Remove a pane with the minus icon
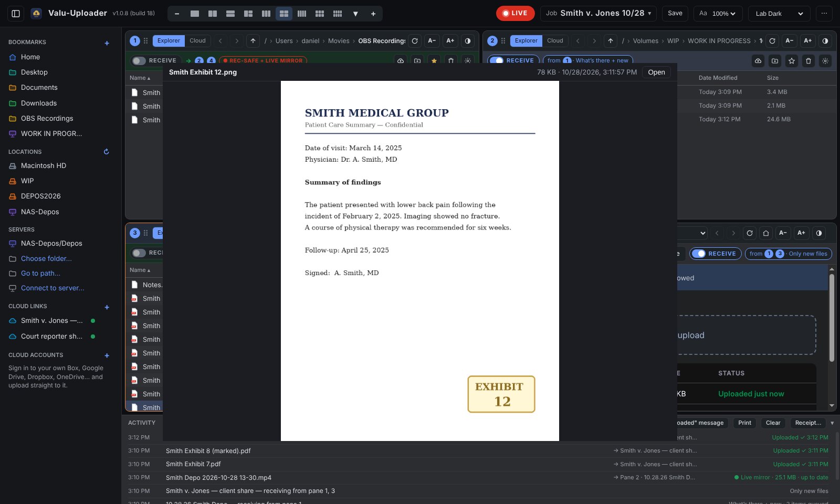The image size is (840, 504). [x=177, y=14]
